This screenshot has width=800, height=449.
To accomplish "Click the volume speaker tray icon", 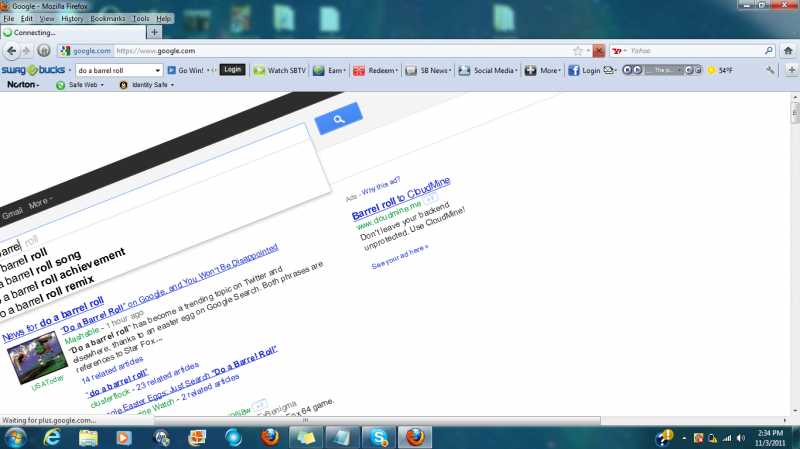I will point(741,438).
